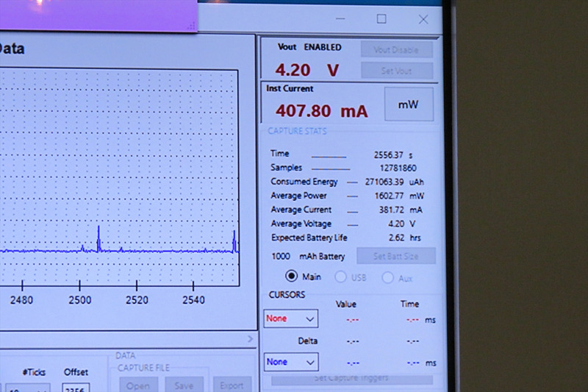The image size is (588, 392).
Task: Click the Average Current value 381.72
Action: point(392,210)
